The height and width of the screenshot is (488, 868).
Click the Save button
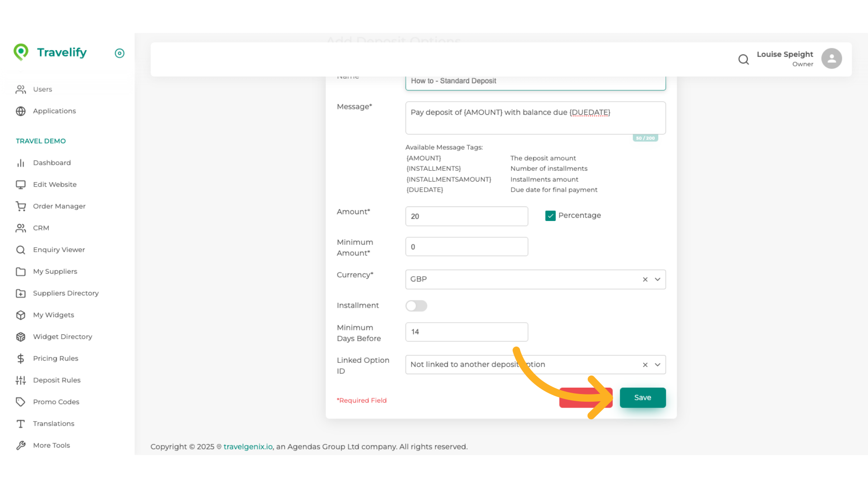(x=642, y=398)
